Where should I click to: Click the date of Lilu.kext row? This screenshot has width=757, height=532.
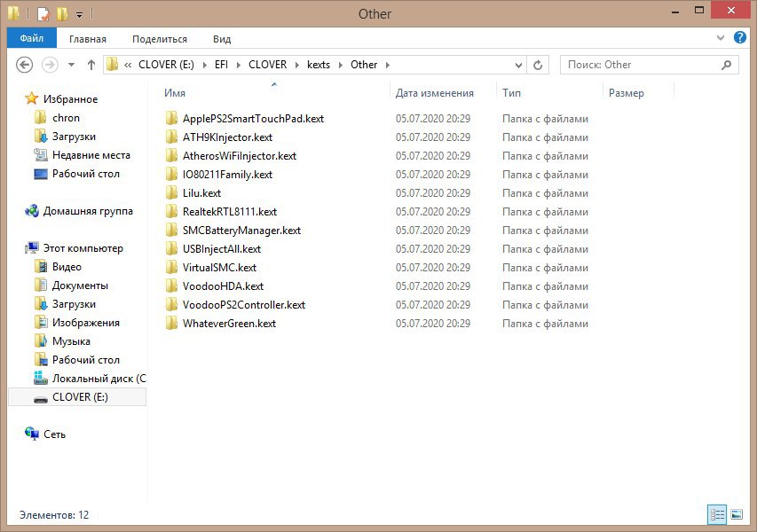(x=432, y=193)
